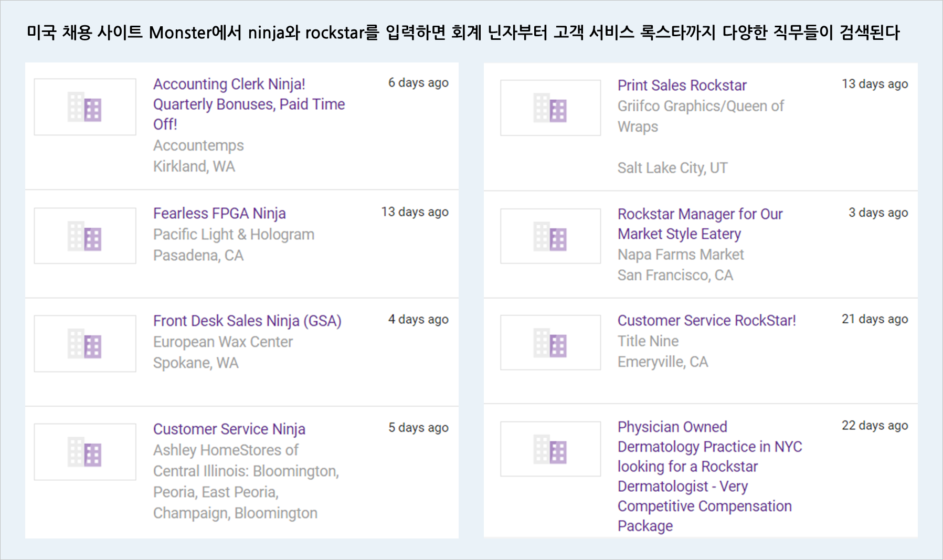
Task: Click the Title Nine company name
Action: [x=648, y=341]
